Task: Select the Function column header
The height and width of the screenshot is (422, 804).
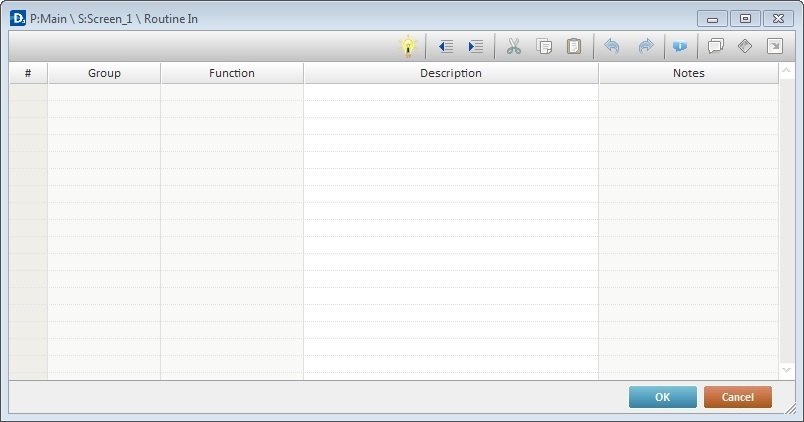Action: tap(232, 73)
